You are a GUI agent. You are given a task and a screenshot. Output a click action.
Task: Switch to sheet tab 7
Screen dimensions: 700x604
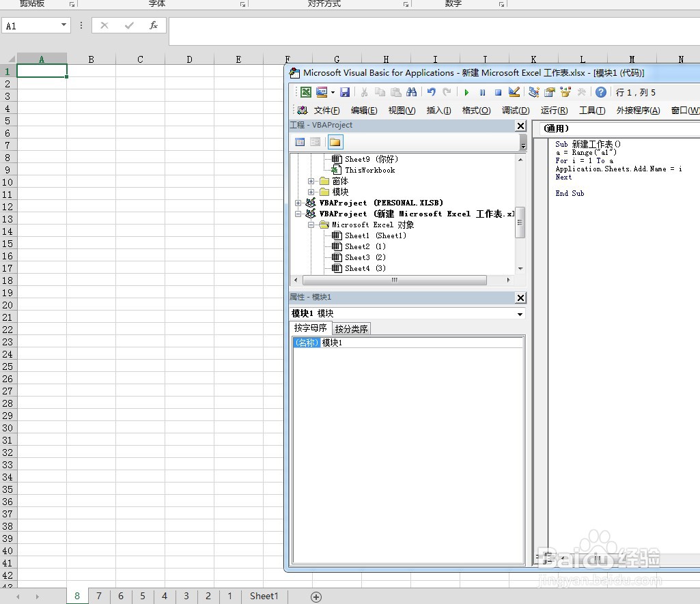tap(99, 596)
